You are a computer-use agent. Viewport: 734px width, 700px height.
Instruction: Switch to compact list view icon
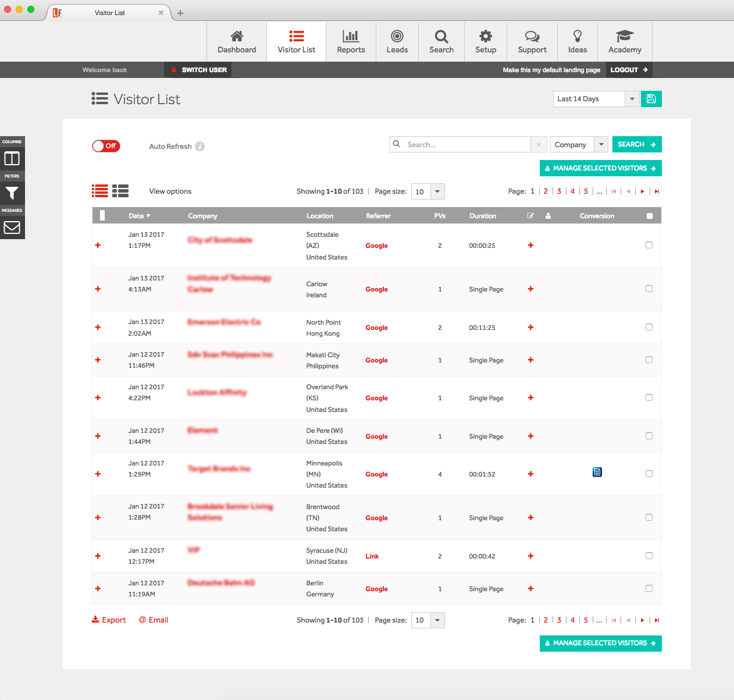click(x=100, y=191)
